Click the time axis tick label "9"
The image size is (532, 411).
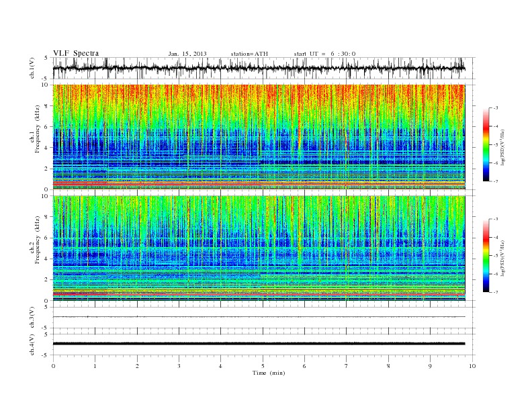(x=430, y=366)
